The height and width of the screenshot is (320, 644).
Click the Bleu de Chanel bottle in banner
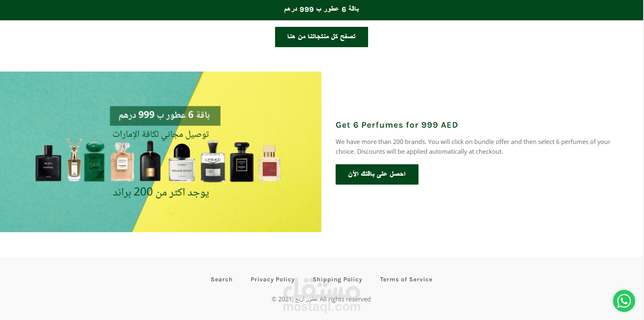click(x=48, y=163)
